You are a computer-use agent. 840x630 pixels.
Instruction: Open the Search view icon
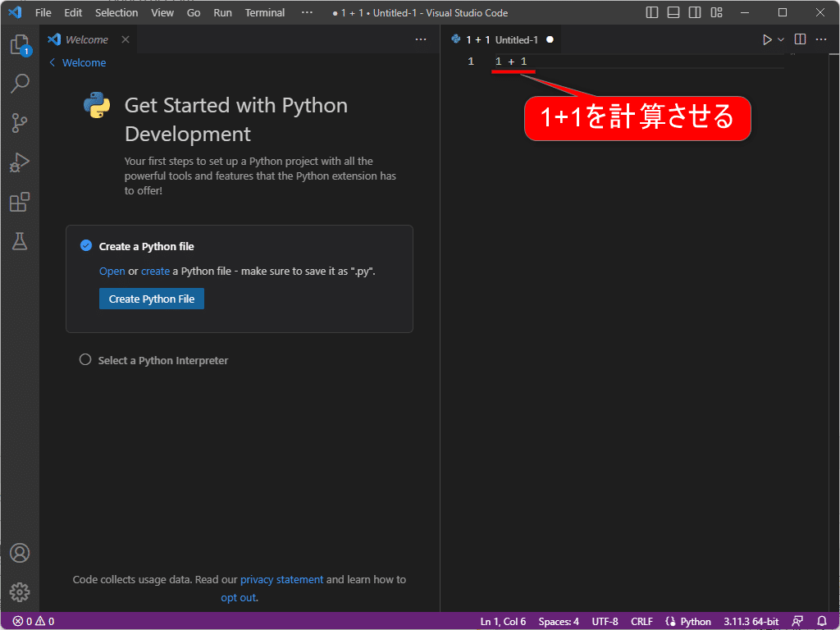point(20,84)
